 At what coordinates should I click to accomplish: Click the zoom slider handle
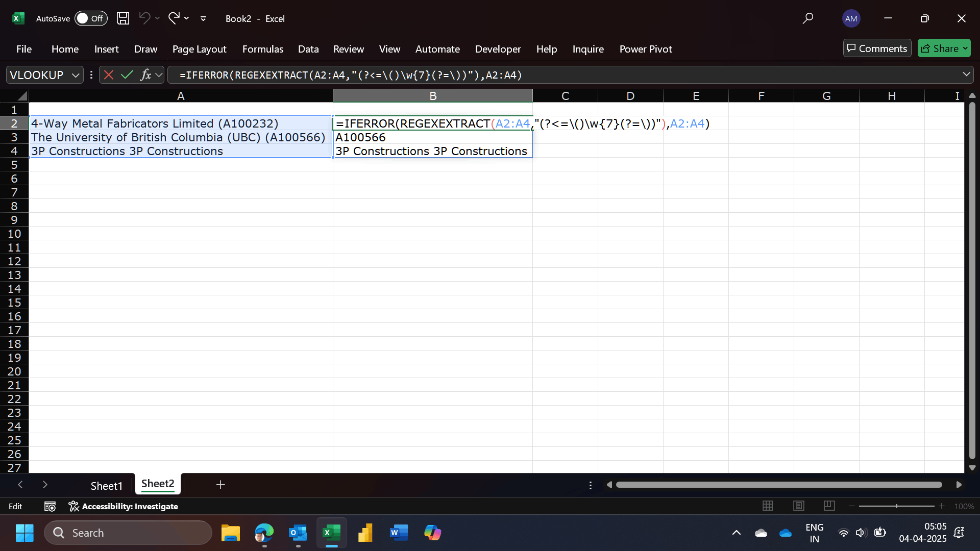(x=897, y=506)
